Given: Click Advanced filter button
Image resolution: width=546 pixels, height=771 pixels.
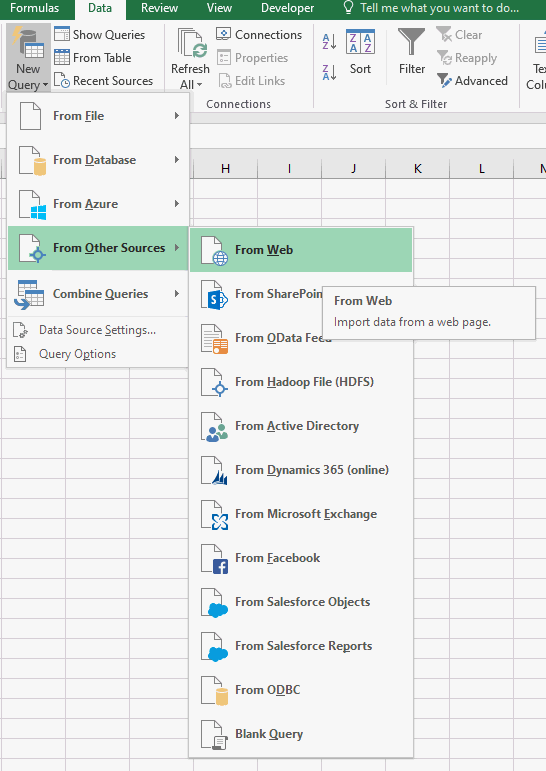Looking at the screenshot, I should (x=472, y=81).
